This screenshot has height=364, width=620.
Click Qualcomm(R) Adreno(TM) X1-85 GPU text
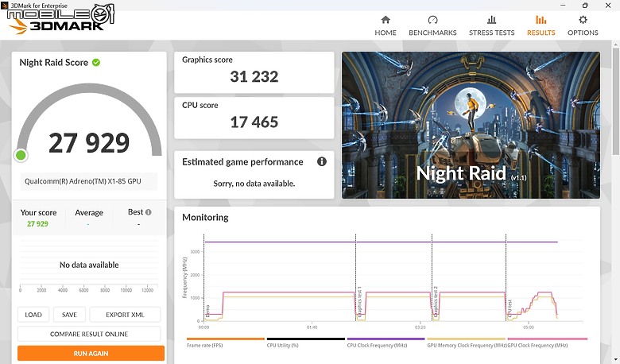pyautogui.click(x=83, y=181)
